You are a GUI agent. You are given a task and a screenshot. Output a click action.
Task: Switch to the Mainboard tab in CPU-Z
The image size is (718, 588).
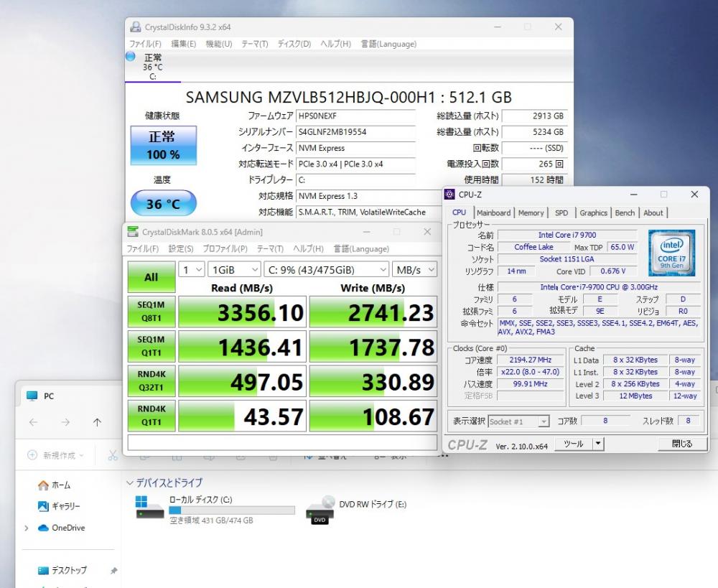(x=493, y=213)
